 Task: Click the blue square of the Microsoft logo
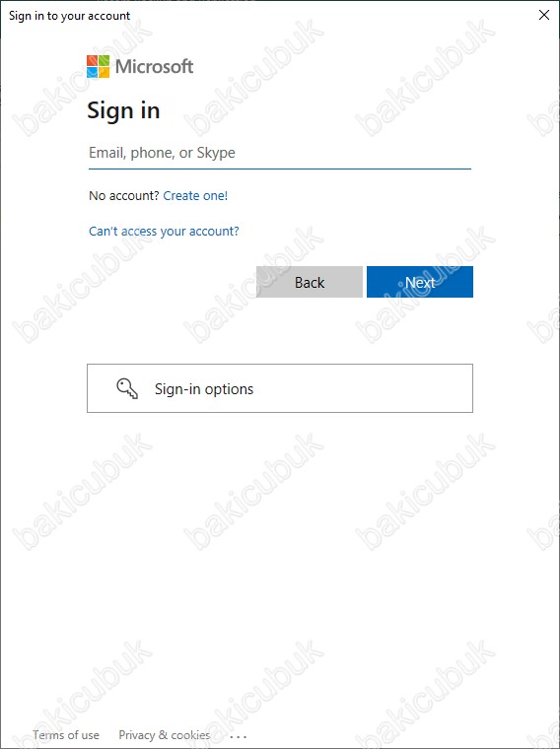(93, 73)
